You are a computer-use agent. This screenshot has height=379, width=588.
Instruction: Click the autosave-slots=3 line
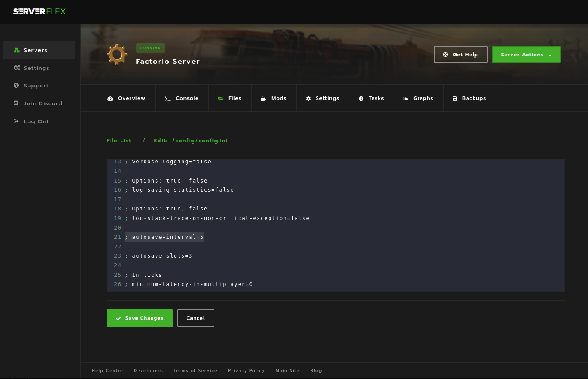click(159, 256)
